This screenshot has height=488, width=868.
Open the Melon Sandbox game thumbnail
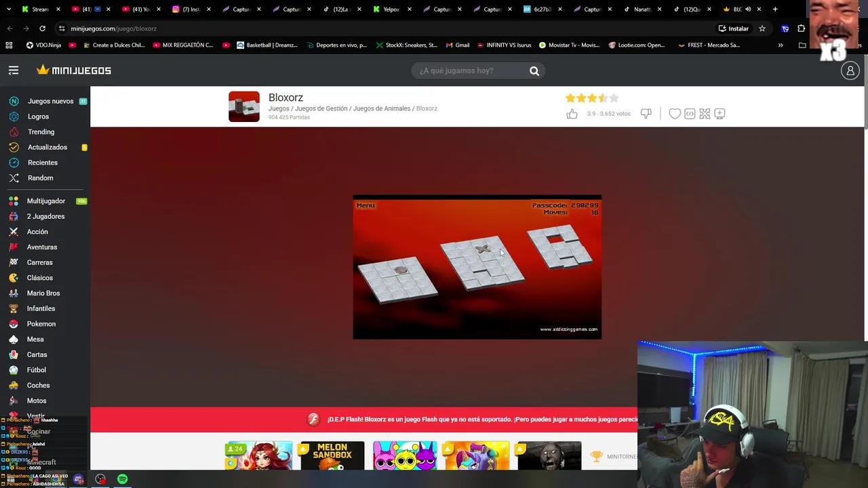click(332, 455)
